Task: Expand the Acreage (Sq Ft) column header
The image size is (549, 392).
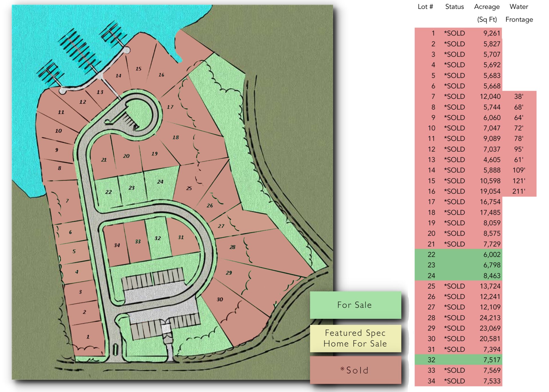Action: (x=487, y=13)
